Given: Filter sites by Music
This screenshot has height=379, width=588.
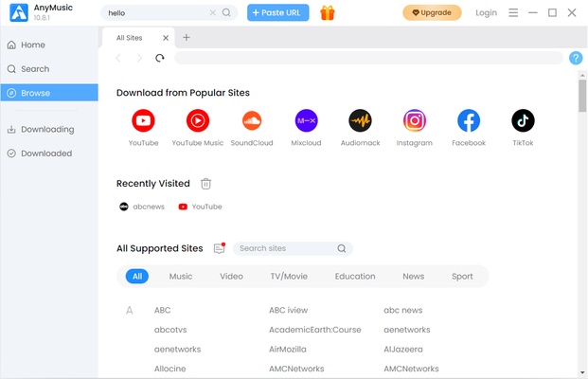Looking at the screenshot, I should pos(181,276).
